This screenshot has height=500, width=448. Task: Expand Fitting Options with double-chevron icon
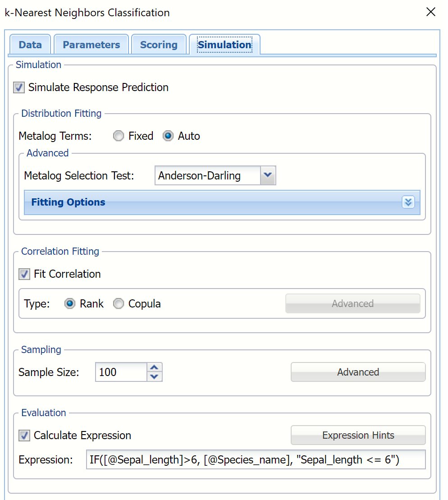point(408,202)
